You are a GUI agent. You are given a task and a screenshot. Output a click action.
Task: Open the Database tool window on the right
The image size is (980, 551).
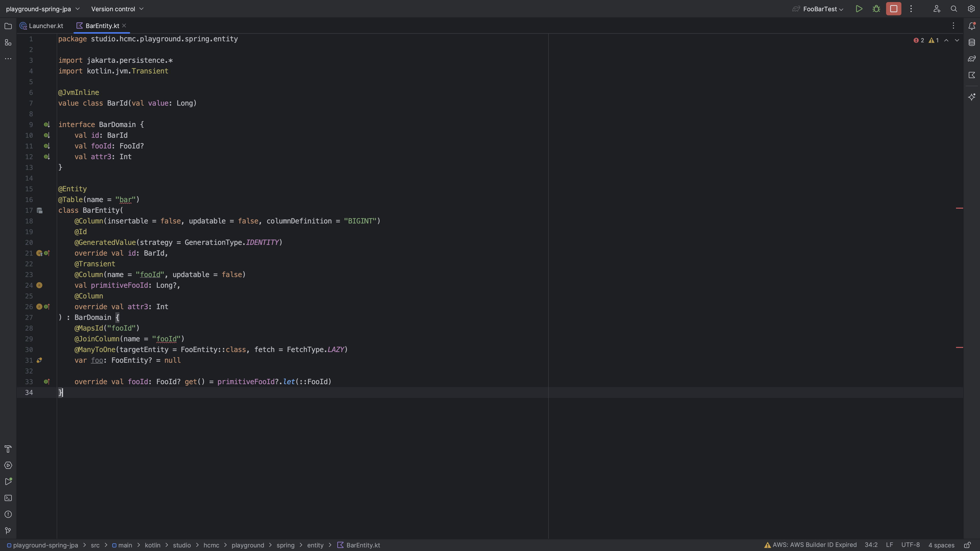pyautogui.click(x=972, y=42)
